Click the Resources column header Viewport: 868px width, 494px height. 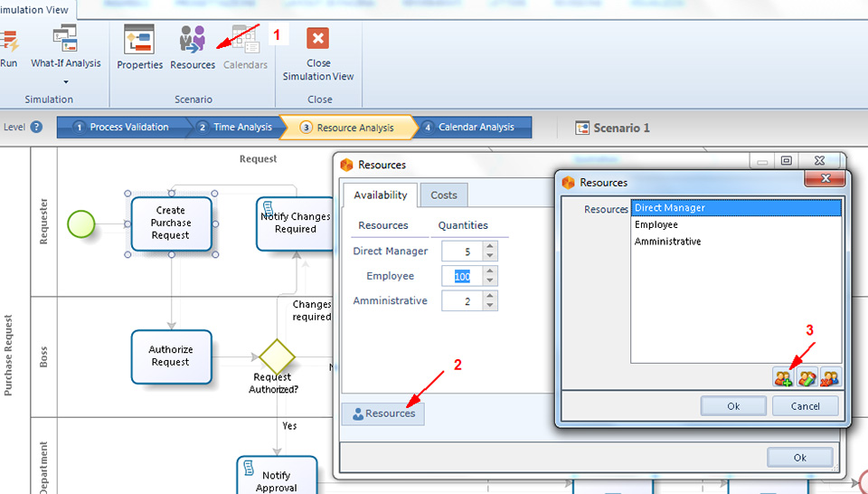coord(383,225)
